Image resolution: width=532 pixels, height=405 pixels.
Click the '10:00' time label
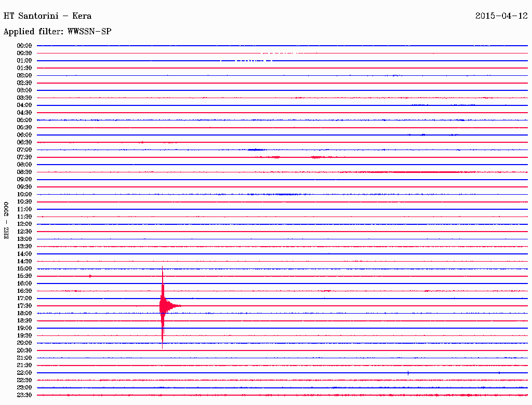tap(24, 194)
